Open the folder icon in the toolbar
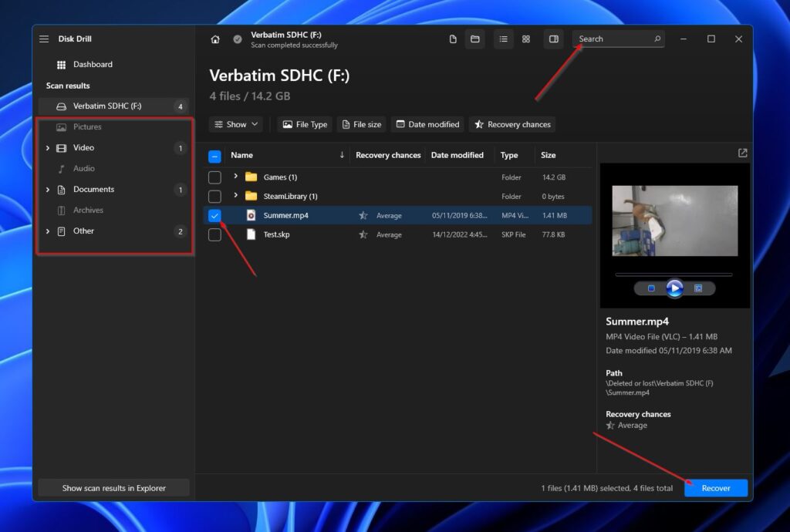The image size is (790, 532). [x=474, y=39]
